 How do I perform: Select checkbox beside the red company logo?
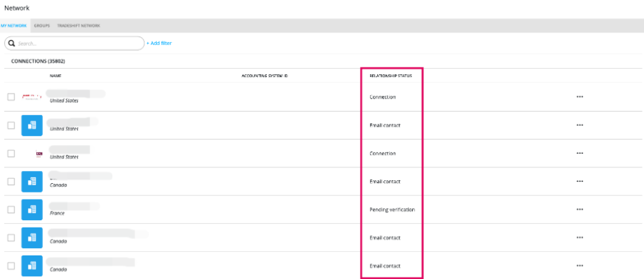pos(11,97)
